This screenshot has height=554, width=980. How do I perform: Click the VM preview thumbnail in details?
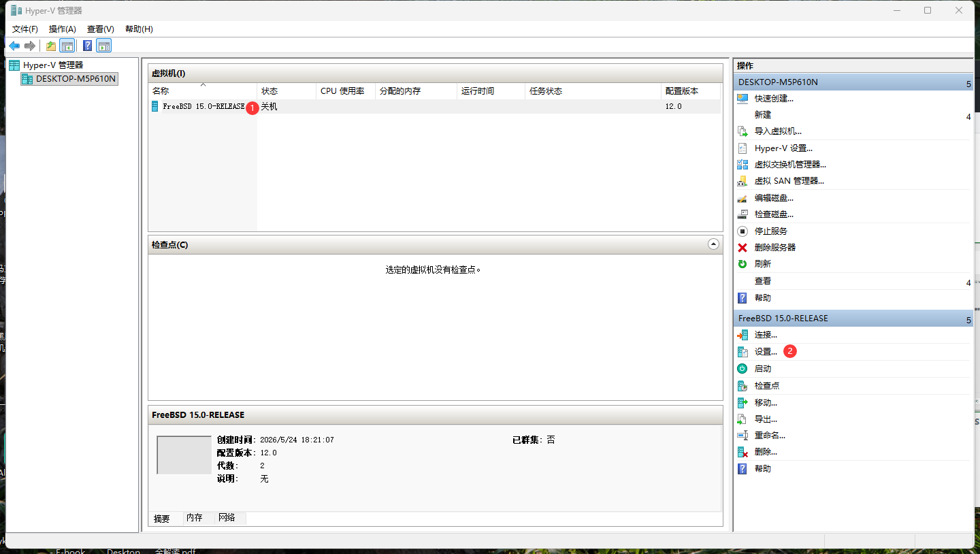184,455
